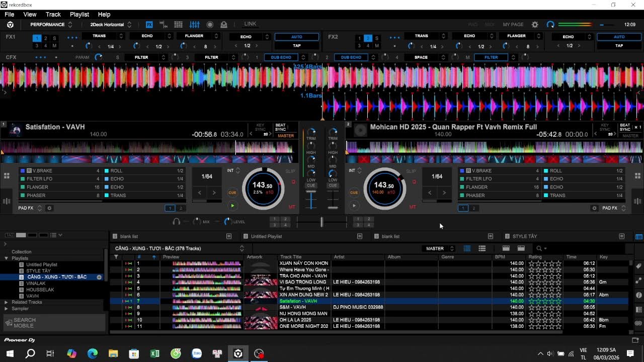
Task: Click FX1 TAP button
Action: click(x=297, y=46)
